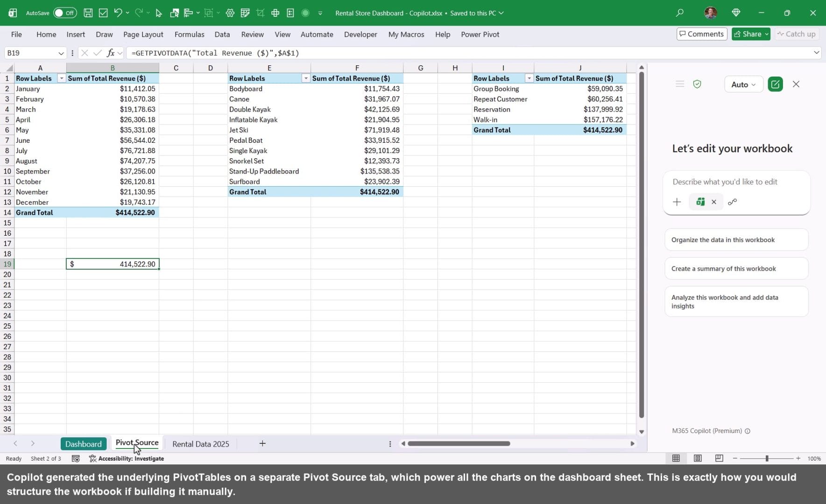Click the Select Objects pointer icon

[159, 13]
